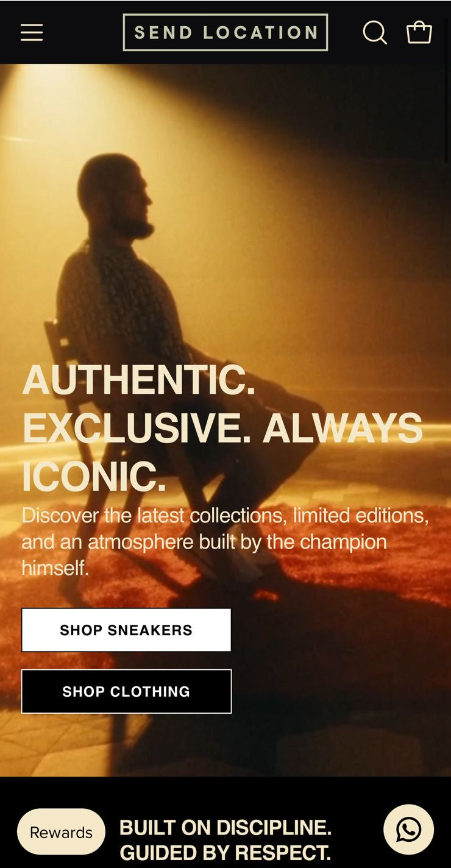Open the hamburger navigation menu
This screenshot has width=451, height=868.
coord(32,32)
